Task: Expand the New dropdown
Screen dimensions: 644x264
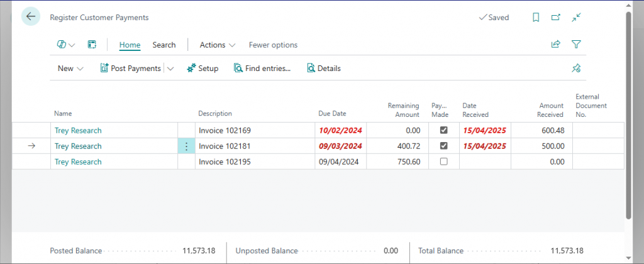Action: click(x=70, y=69)
